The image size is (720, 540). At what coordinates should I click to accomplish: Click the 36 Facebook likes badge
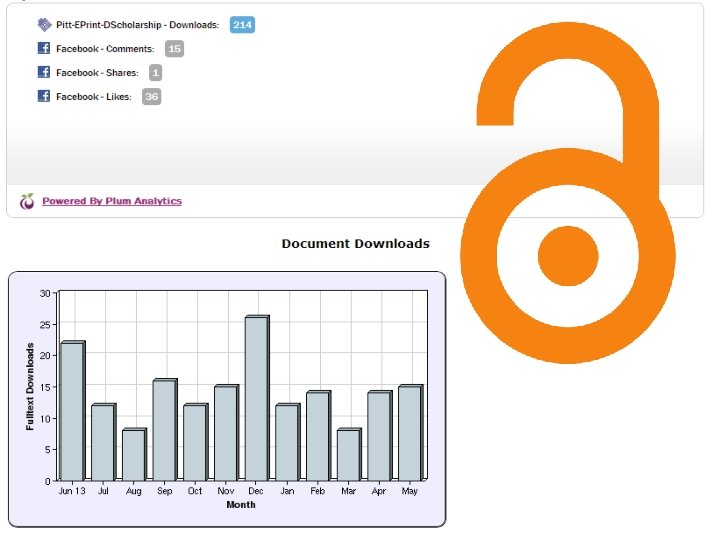(151, 96)
